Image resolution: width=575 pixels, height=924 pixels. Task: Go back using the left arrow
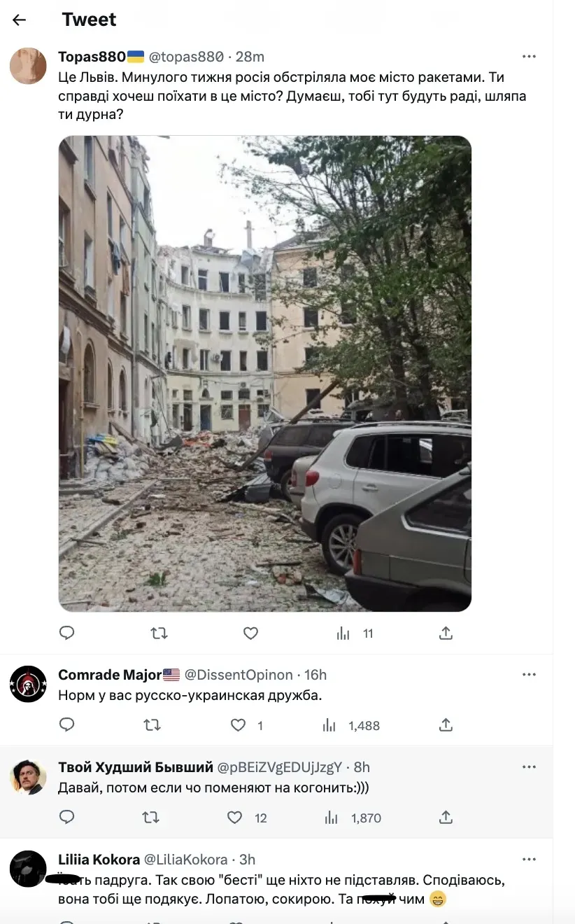point(20,20)
